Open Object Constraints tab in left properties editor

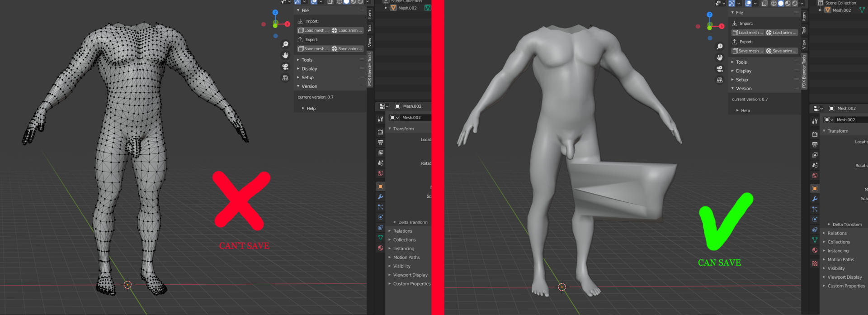380,228
